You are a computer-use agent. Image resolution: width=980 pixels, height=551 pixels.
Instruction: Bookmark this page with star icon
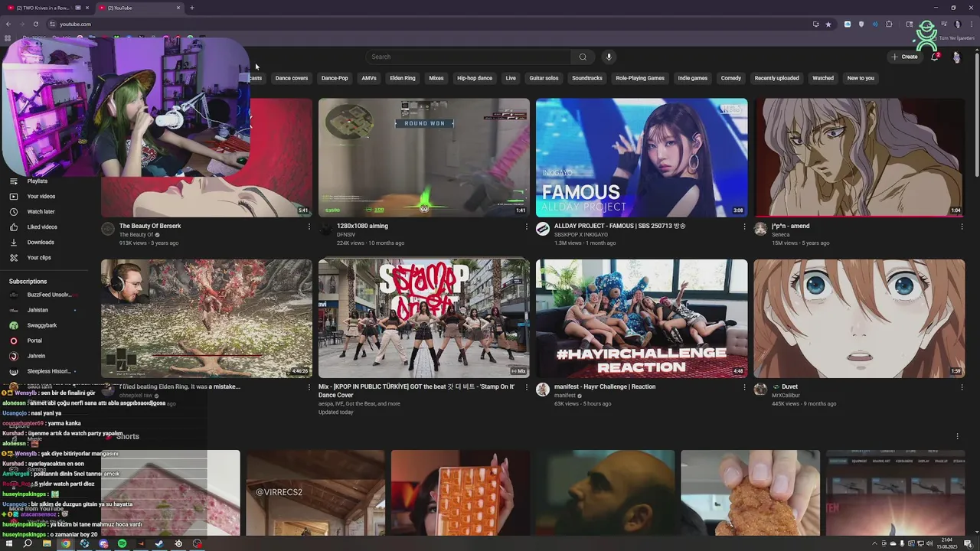pyautogui.click(x=828, y=24)
